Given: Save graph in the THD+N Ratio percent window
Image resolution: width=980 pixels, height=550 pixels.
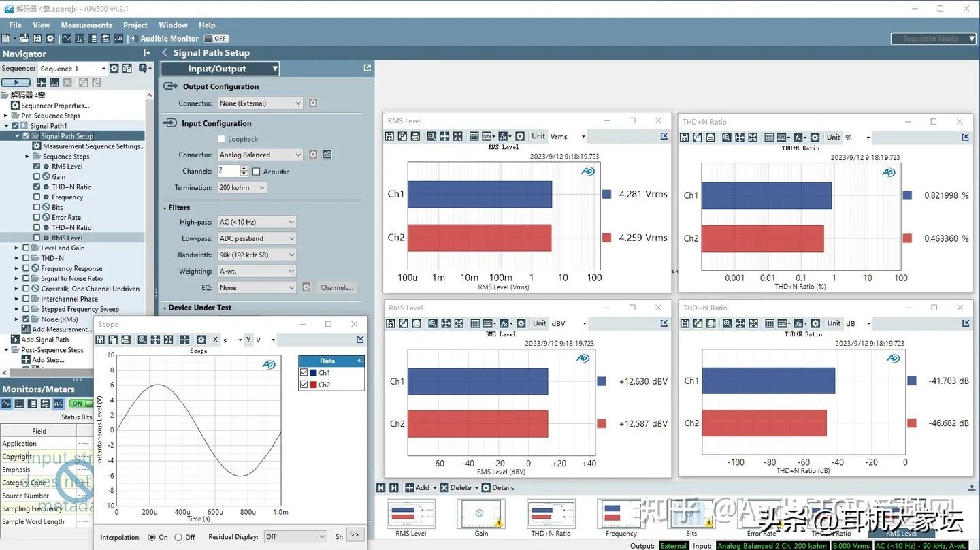Looking at the screenshot, I should point(685,137).
